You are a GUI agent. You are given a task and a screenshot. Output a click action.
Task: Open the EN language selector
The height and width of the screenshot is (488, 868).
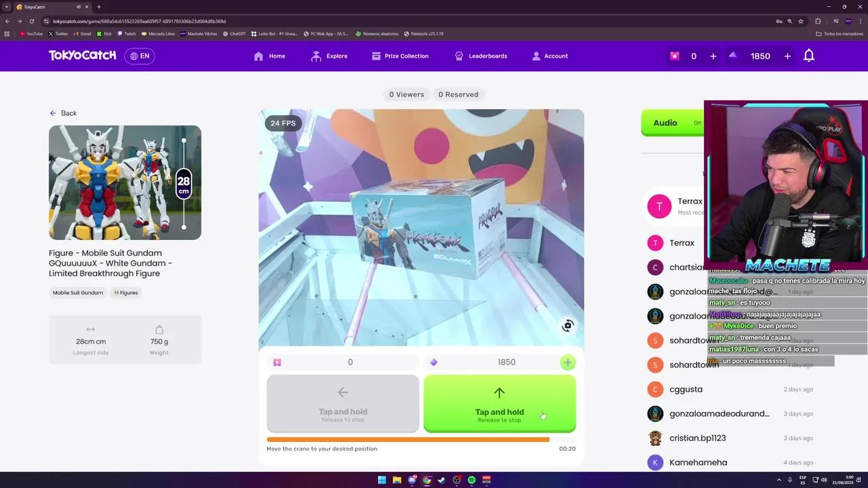[x=140, y=56]
